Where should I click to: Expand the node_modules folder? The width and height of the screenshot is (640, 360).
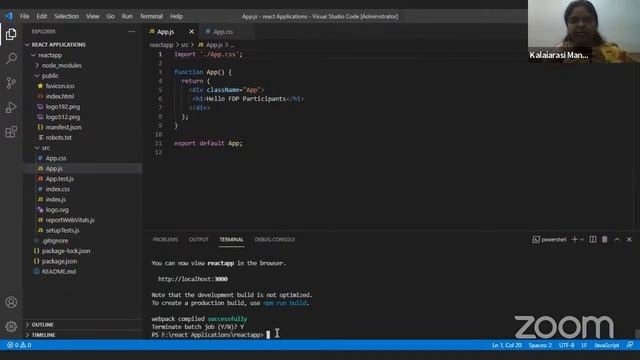tap(61, 65)
